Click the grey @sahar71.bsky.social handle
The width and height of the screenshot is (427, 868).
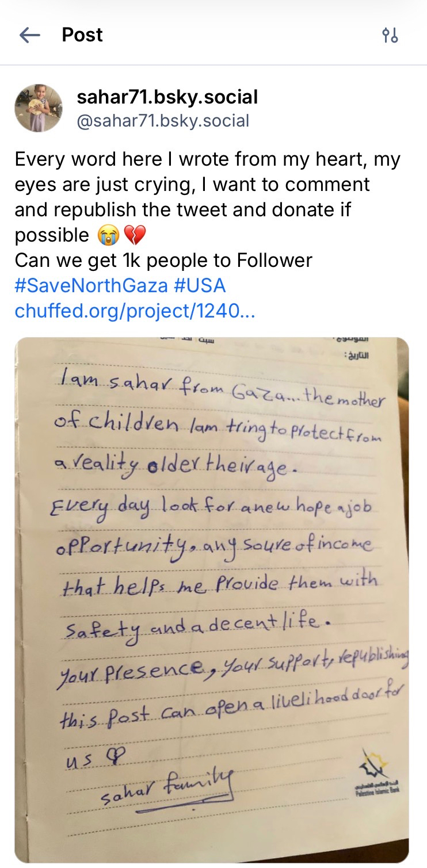click(163, 121)
